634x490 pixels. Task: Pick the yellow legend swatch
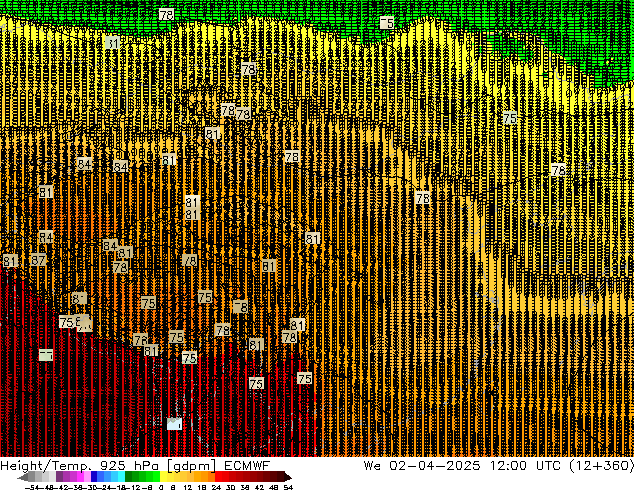[163, 476]
